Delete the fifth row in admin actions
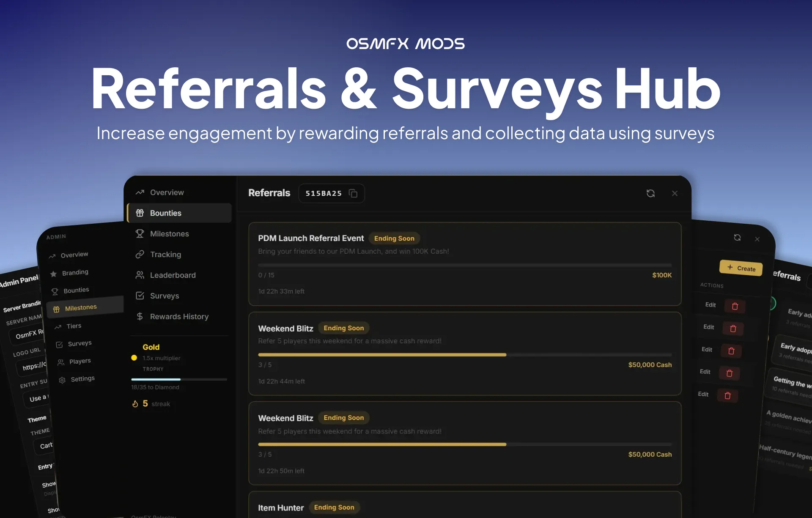 [728, 396]
